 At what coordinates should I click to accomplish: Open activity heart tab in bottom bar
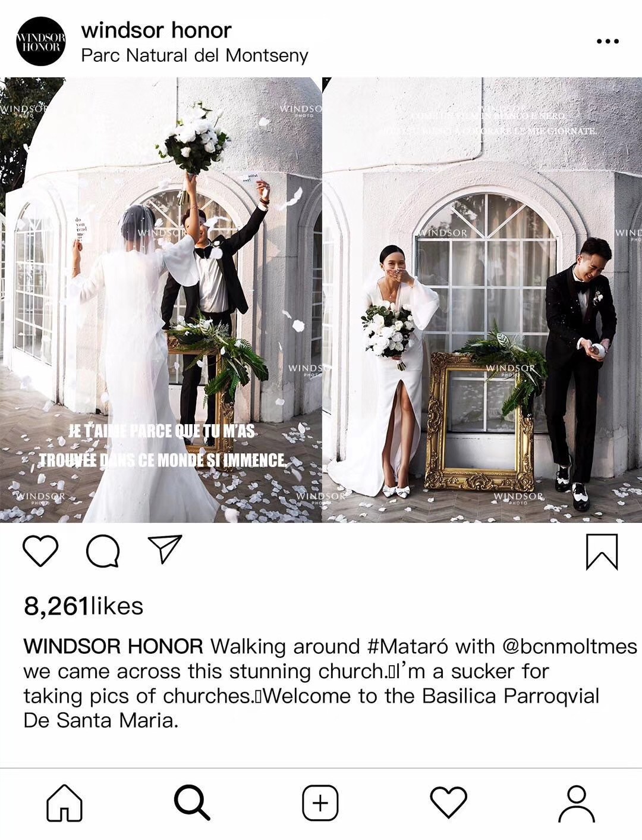click(448, 803)
